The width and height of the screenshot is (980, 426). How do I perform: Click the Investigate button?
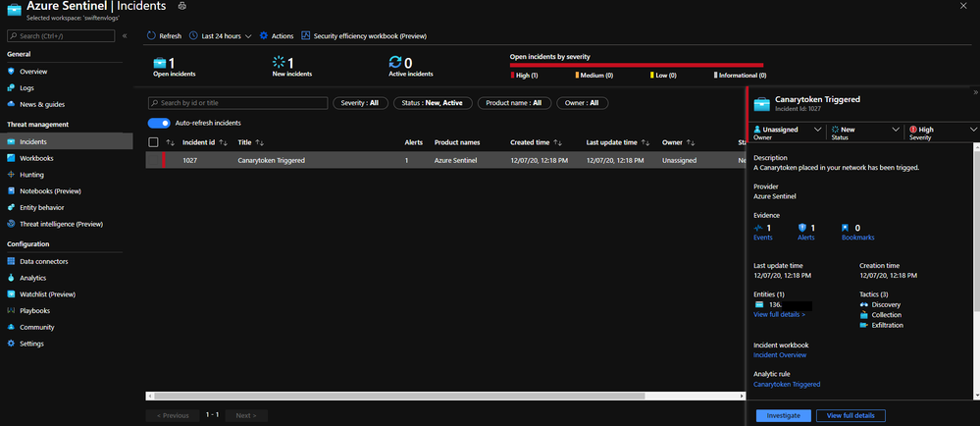tap(783, 415)
